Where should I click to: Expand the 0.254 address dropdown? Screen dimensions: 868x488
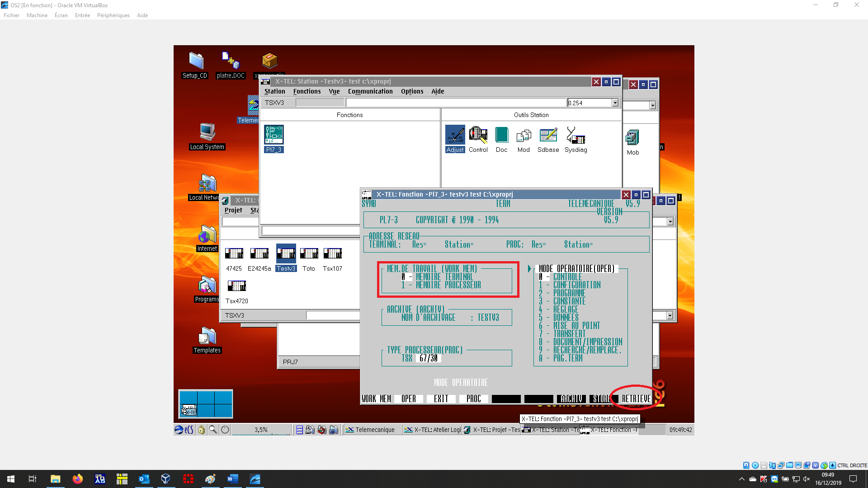[615, 103]
